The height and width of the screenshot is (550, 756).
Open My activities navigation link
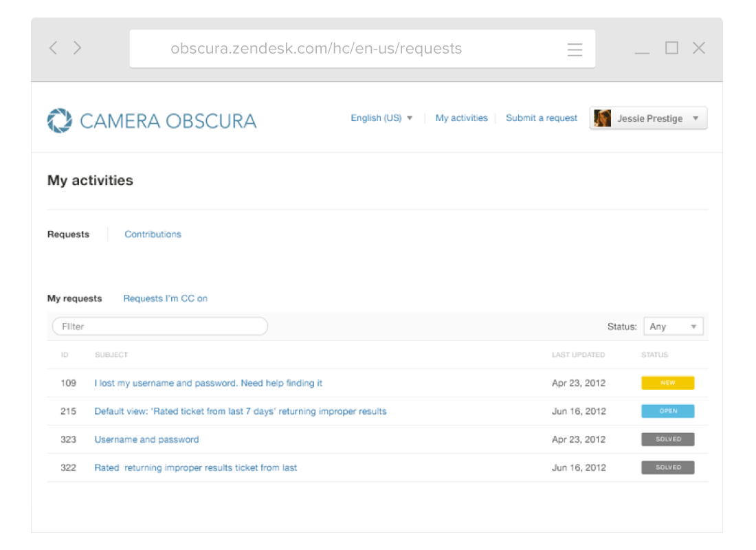[461, 118]
